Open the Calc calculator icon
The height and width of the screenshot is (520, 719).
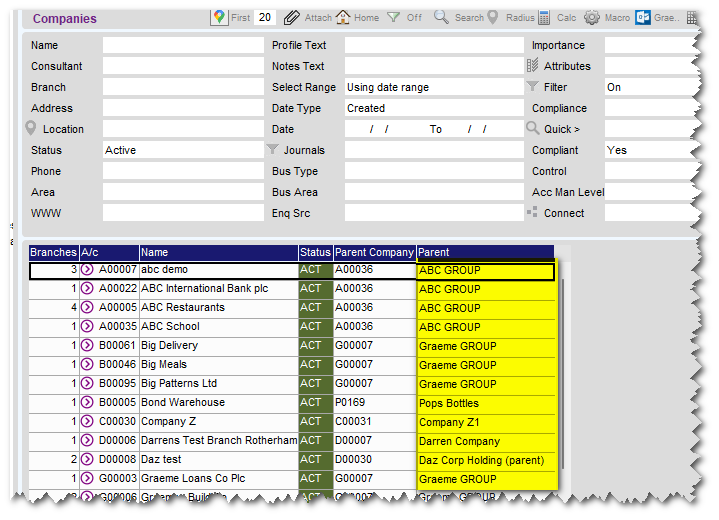(x=544, y=18)
